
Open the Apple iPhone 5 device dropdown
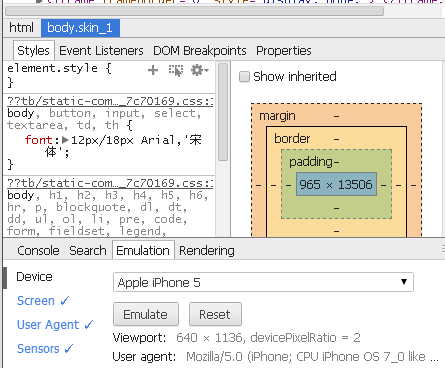(263, 282)
